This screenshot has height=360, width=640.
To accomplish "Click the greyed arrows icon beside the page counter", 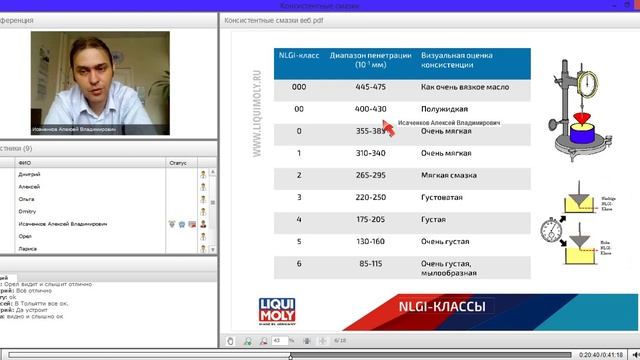I will click(322, 341).
